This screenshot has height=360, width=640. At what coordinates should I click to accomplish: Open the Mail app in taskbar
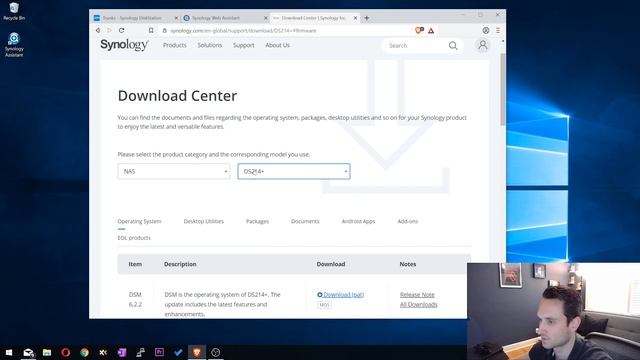pyautogui.click(x=28, y=353)
